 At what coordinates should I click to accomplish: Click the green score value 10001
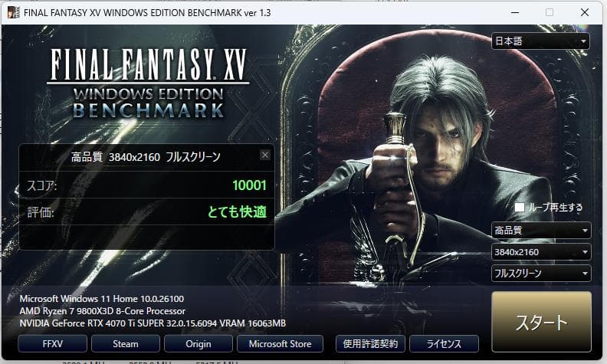coord(249,185)
